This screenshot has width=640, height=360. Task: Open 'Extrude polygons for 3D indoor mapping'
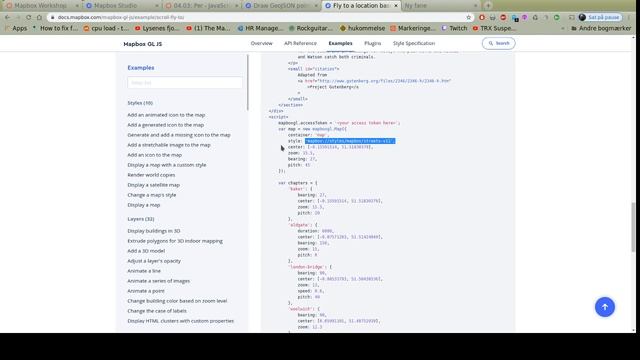pos(175,241)
